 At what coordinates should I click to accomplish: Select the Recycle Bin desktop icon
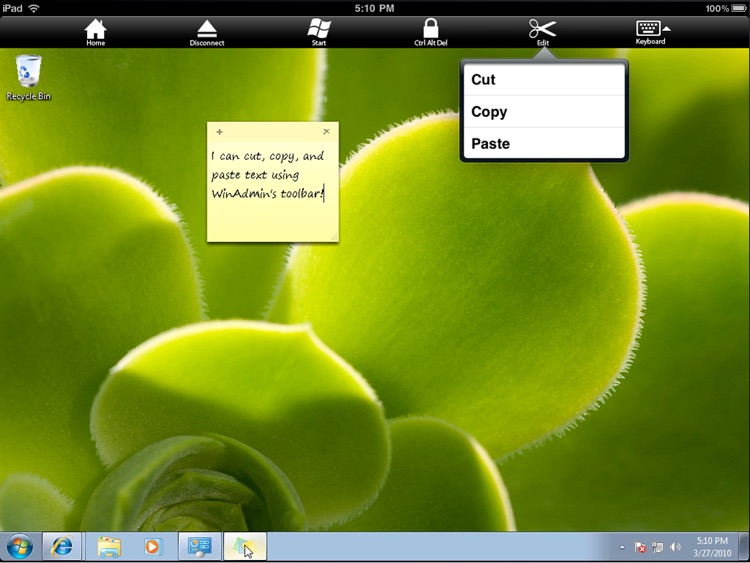(28, 77)
